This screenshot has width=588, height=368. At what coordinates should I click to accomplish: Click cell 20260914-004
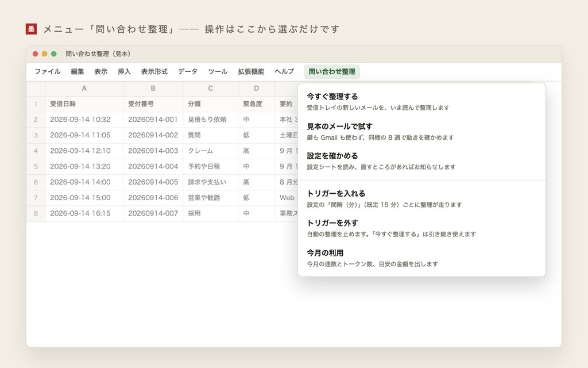tap(153, 166)
